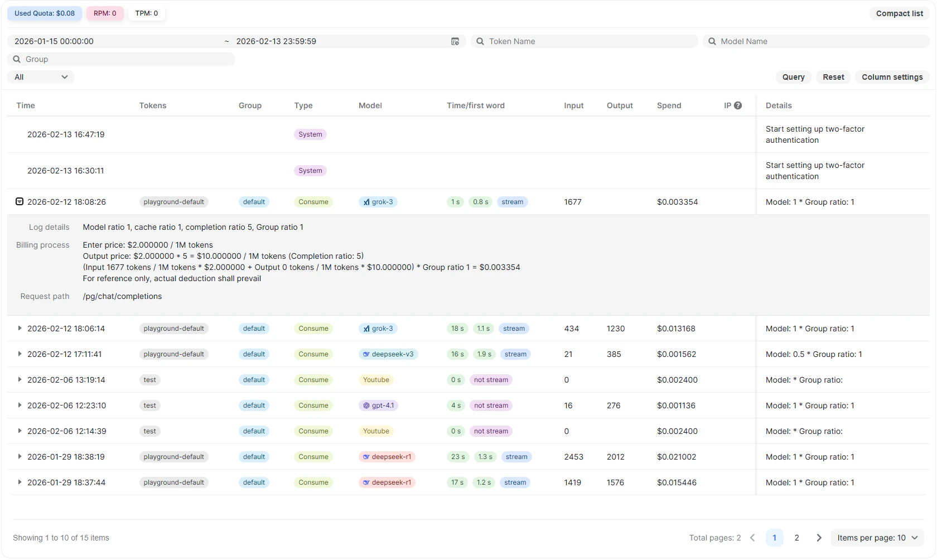This screenshot has height=560, width=937.
Task: Expand the Youtube log row from 13:19:14
Action: [20, 380]
